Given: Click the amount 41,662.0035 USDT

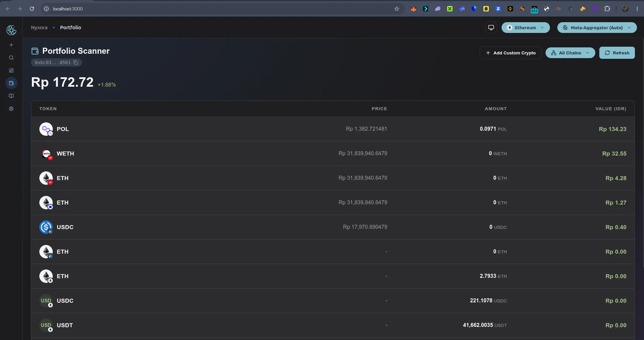Looking at the screenshot, I should pyautogui.click(x=485, y=325).
